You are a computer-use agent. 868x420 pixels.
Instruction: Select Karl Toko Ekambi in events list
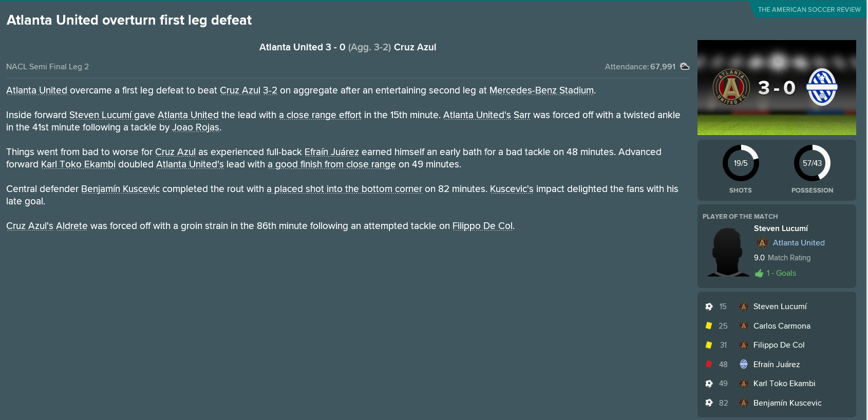coord(784,384)
